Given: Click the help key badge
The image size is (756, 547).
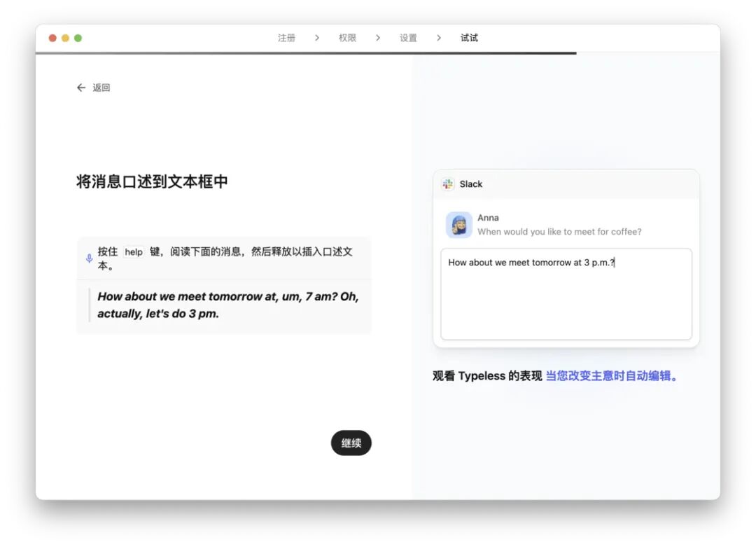Looking at the screenshot, I should (134, 252).
